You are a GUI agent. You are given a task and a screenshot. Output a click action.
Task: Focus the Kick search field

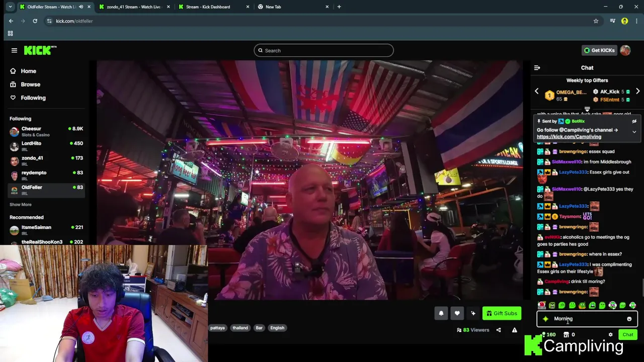pos(324,50)
